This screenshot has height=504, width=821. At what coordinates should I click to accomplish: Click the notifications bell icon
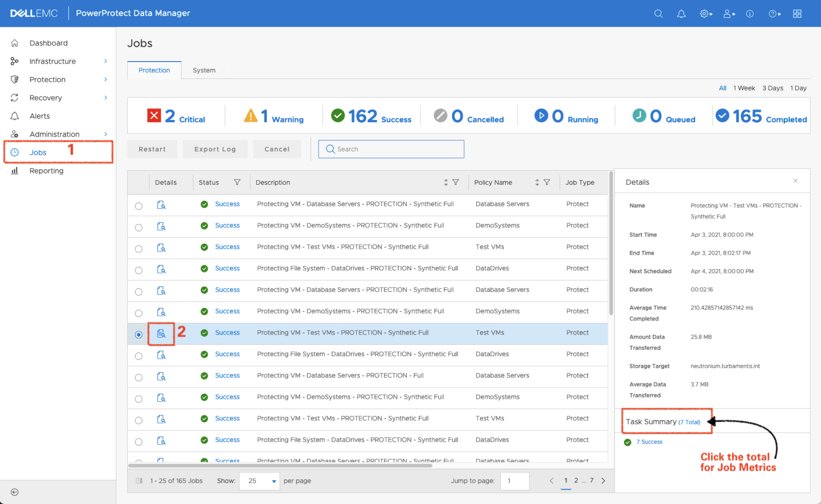tap(681, 13)
